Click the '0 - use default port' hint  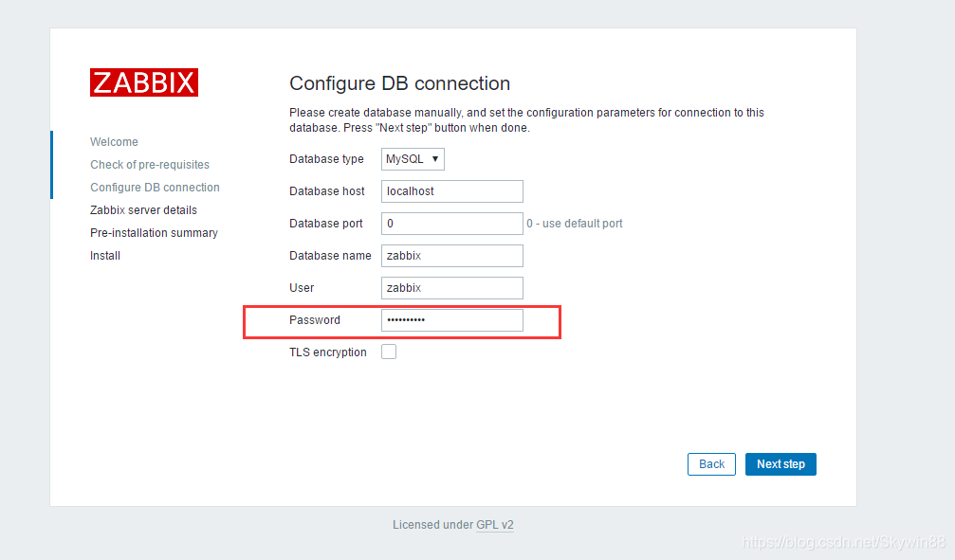point(575,224)
